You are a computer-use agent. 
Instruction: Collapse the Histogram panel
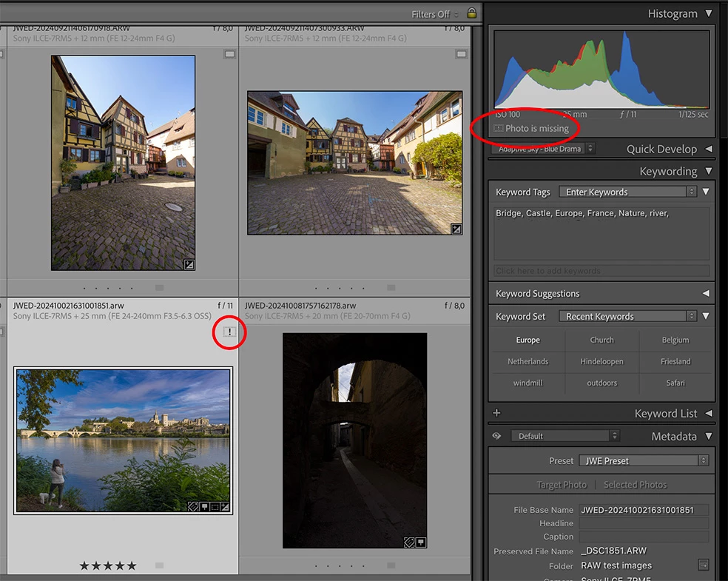[709, 13]
